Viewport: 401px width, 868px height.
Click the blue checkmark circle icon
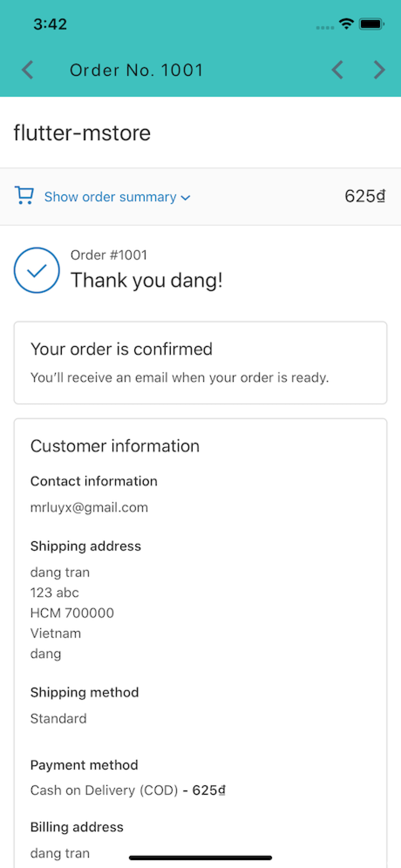point(37,270)
